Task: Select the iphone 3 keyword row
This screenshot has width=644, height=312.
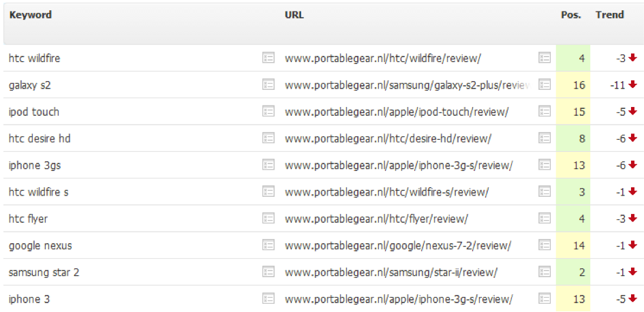Action: tap(322, 299)
